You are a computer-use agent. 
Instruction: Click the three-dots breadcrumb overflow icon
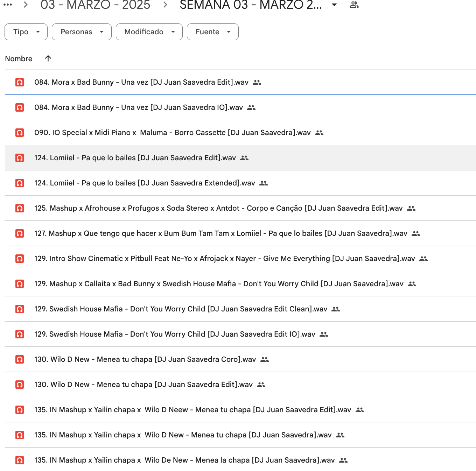[8, 5]
